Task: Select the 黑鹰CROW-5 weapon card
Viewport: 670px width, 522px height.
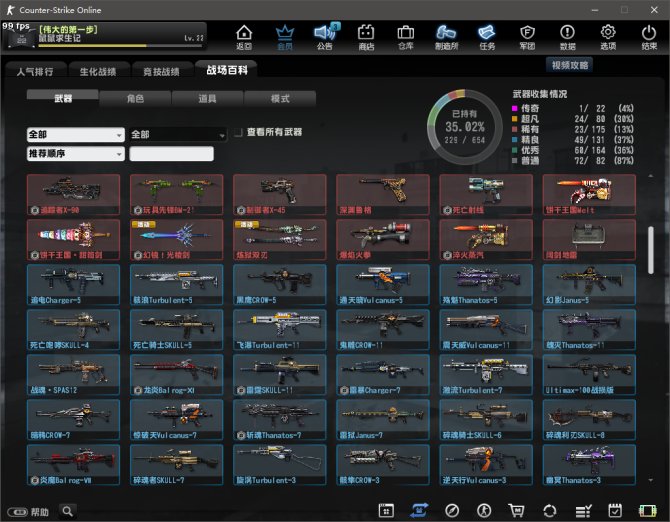Action: pyautogui.click(x=280, y=284)
